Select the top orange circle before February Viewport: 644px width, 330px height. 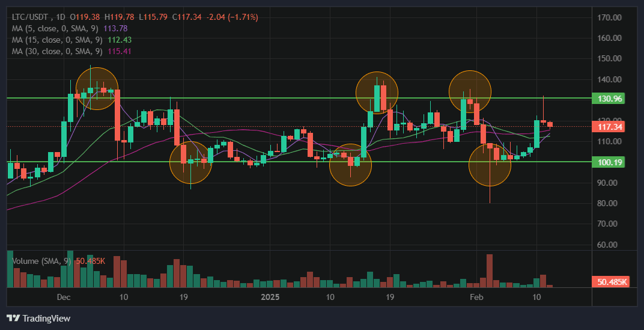pos(470,91)
